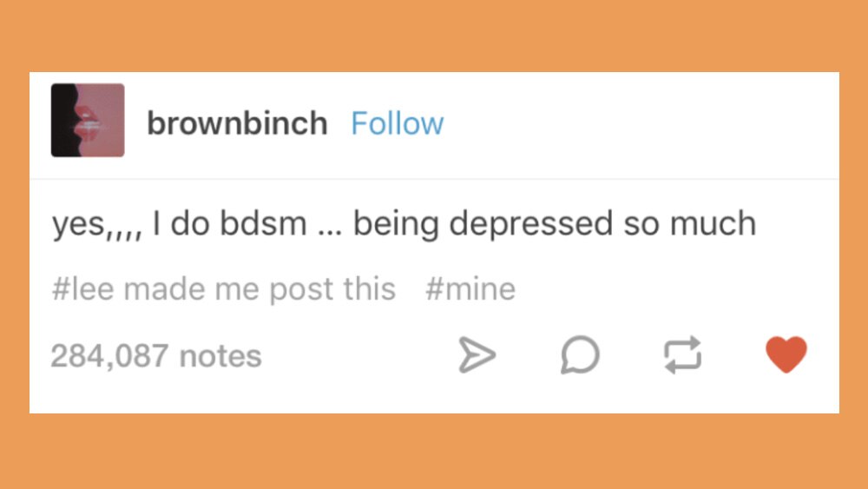View the 284,087 notes on the post
868x489 pixels.
pos(156,356)
